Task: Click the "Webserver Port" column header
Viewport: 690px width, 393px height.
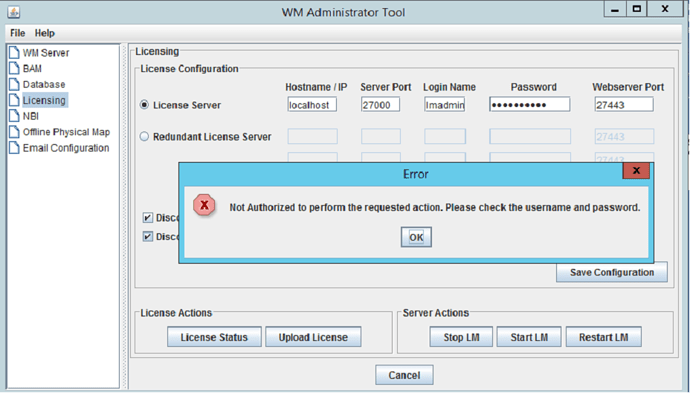Action: coord(628,87)
